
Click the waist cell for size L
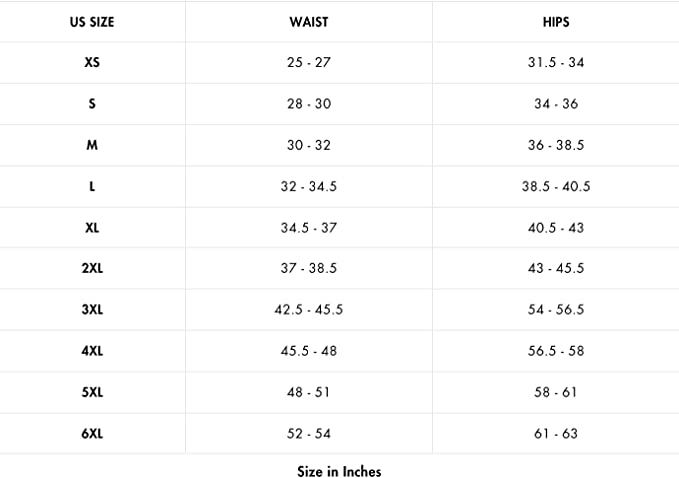tap(308, 186)
